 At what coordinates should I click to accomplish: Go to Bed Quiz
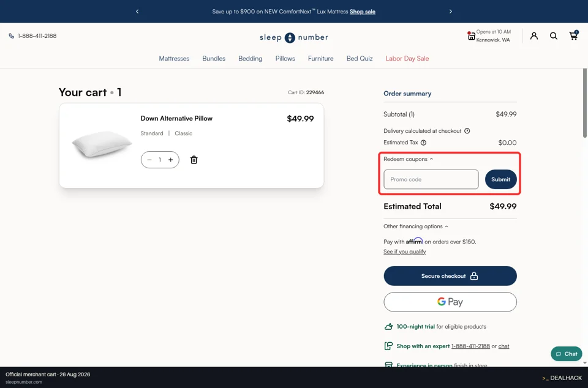[360, 58]
